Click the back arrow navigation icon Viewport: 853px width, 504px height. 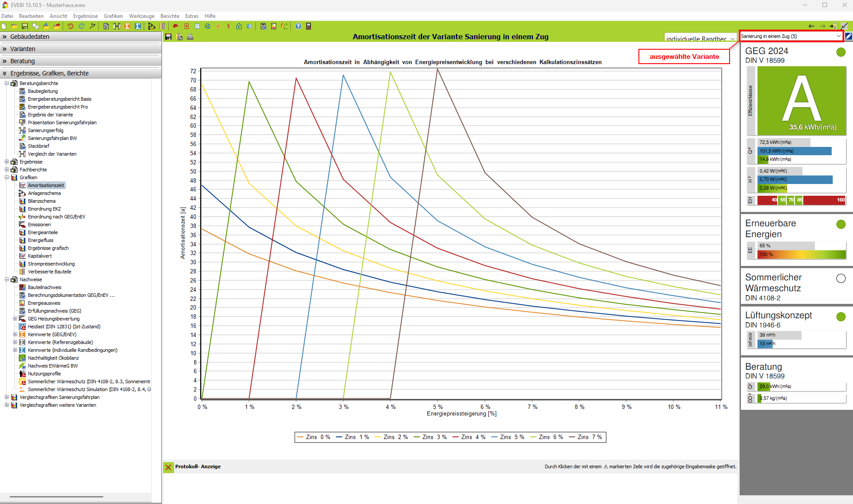[x=811, y=26]
